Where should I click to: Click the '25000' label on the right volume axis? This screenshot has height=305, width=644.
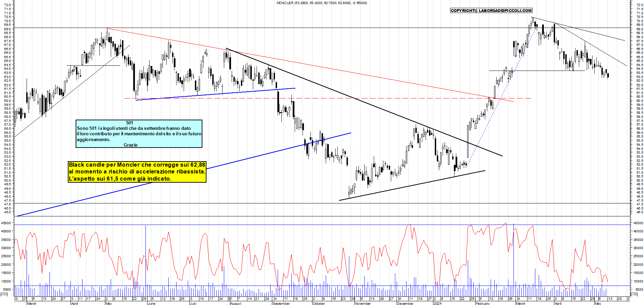(639, 256)
